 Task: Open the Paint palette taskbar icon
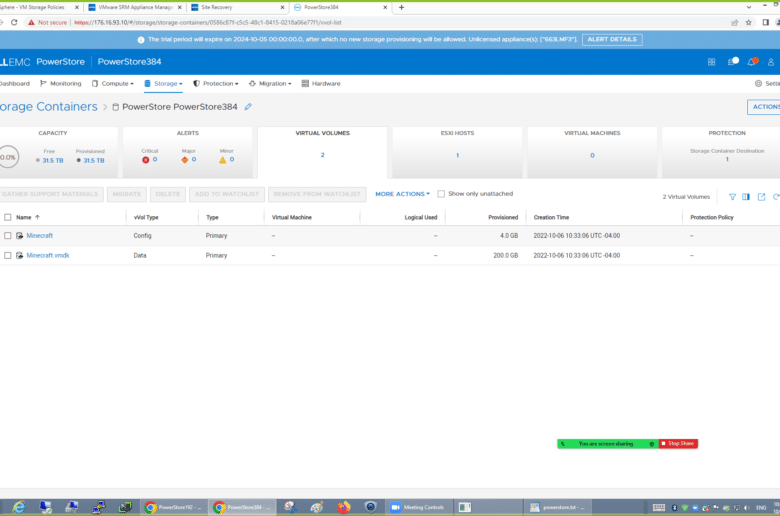click(317, 507)
